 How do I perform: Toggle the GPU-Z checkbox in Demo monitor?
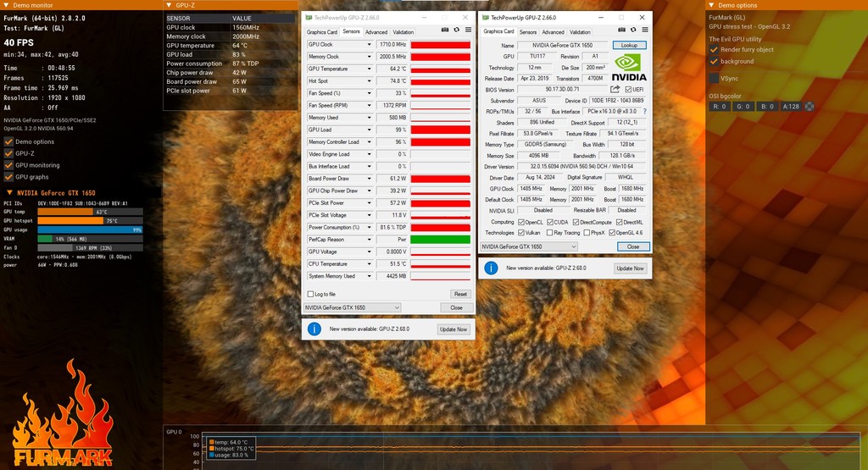[8, 153]
